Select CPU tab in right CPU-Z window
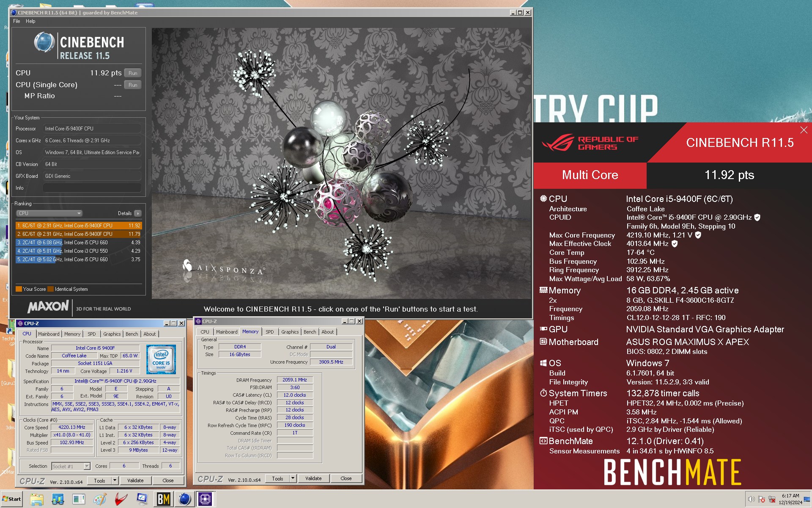The width and height of the screenshot is (812, 508). 205,332
